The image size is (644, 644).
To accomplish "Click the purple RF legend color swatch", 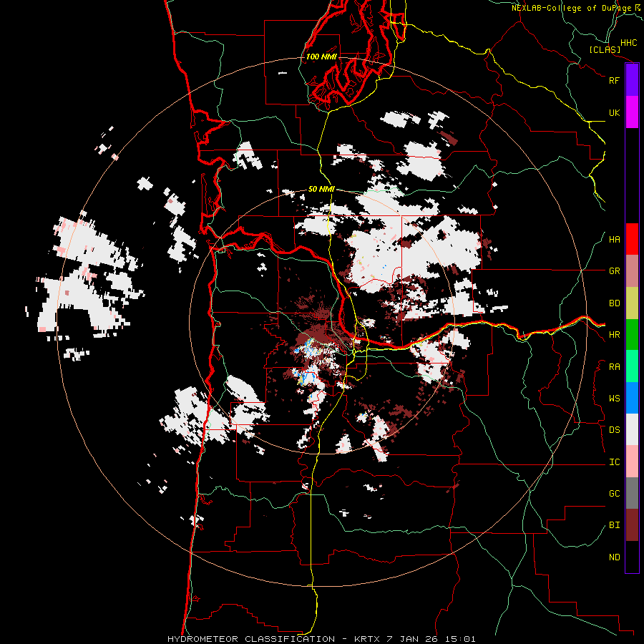I will (x=632, y=80).
